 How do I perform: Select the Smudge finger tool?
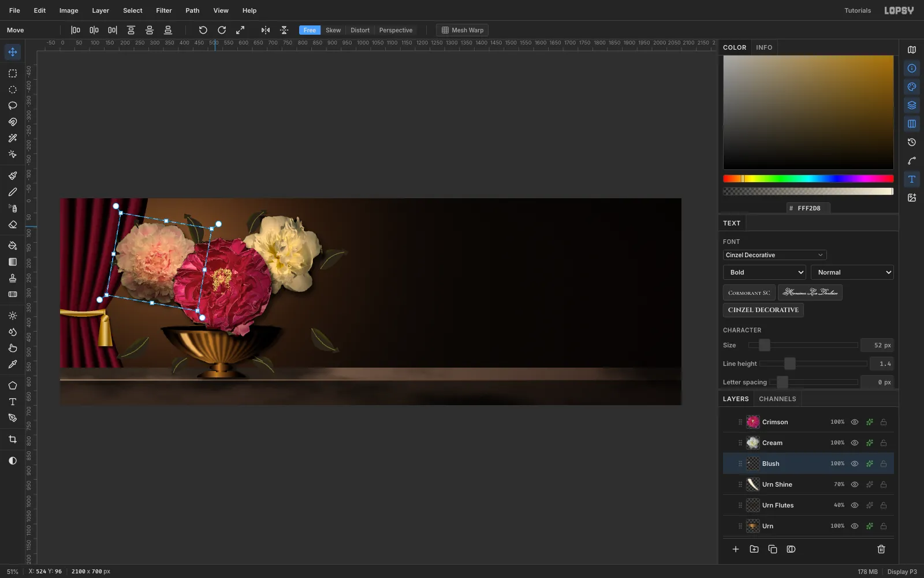pos(12,348)
